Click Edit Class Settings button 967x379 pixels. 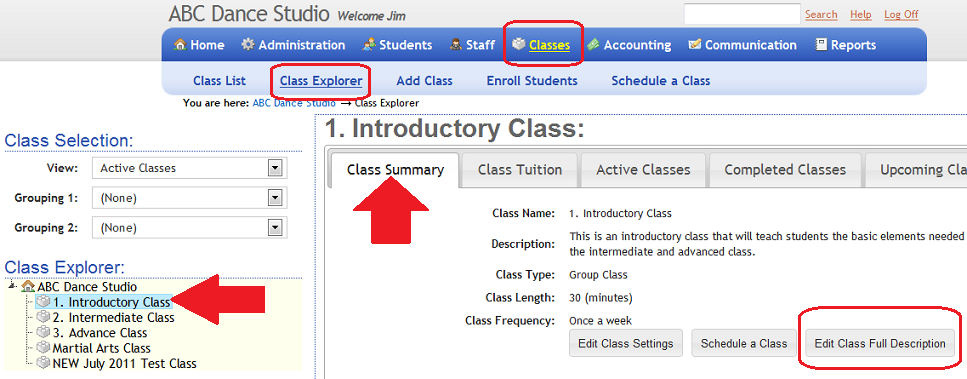click(625, 343)
